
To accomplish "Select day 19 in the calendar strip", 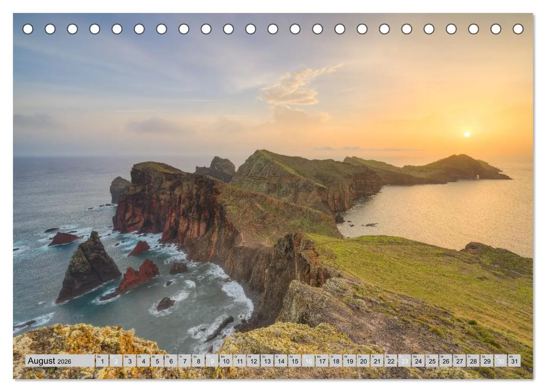I will (350, 361).
